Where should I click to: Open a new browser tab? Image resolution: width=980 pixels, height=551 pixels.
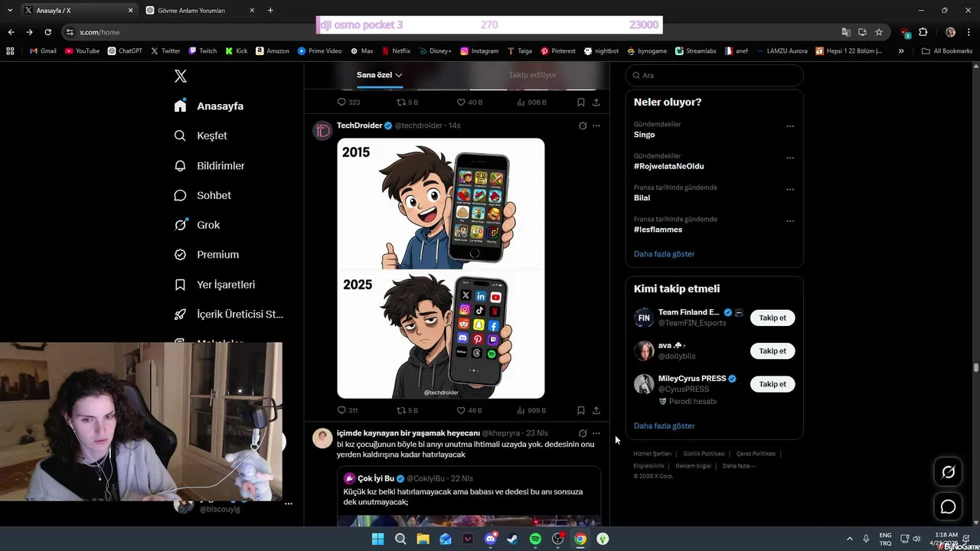pyautogui.click(x=270, y=11)
